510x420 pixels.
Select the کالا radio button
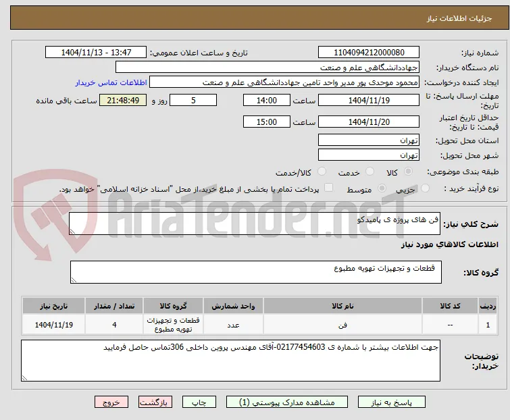coord(408,172)
